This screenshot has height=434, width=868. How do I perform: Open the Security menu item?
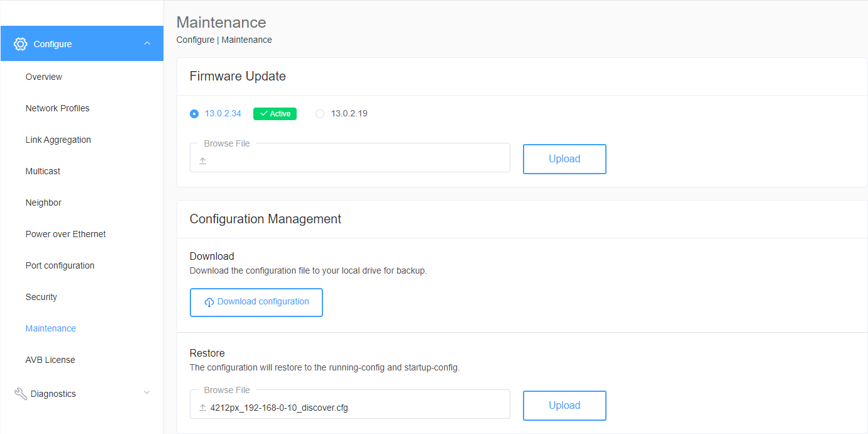pyautogui.click(x=41, y=297)
